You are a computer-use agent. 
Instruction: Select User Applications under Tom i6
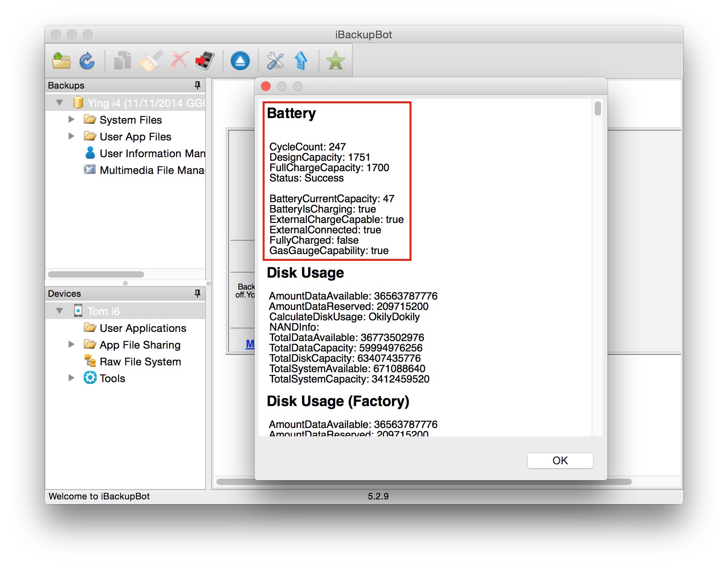coord(142,328)
